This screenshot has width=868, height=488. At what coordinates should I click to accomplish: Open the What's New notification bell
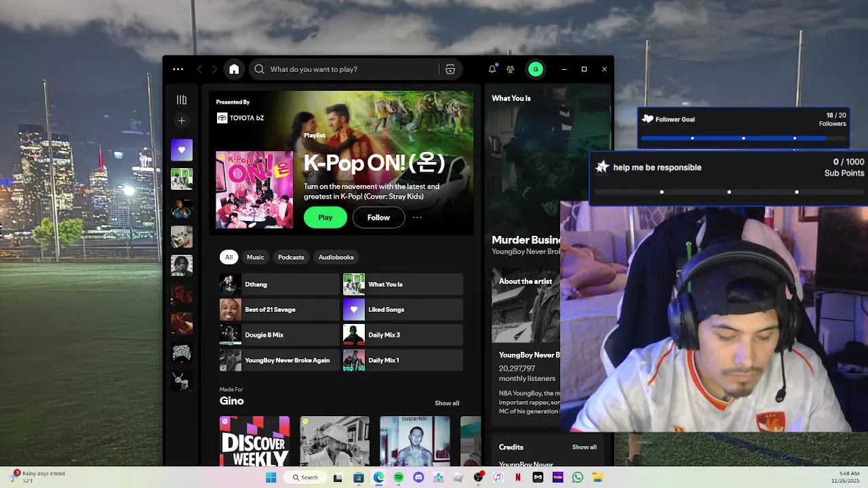point(492,69)
